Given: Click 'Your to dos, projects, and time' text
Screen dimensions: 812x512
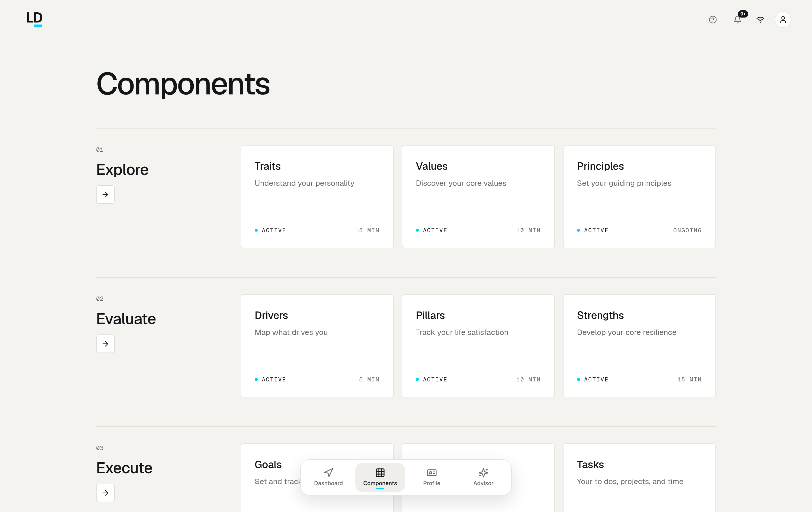Looking at the screenshot, I should pyautogui.click(x=630, y=482).
